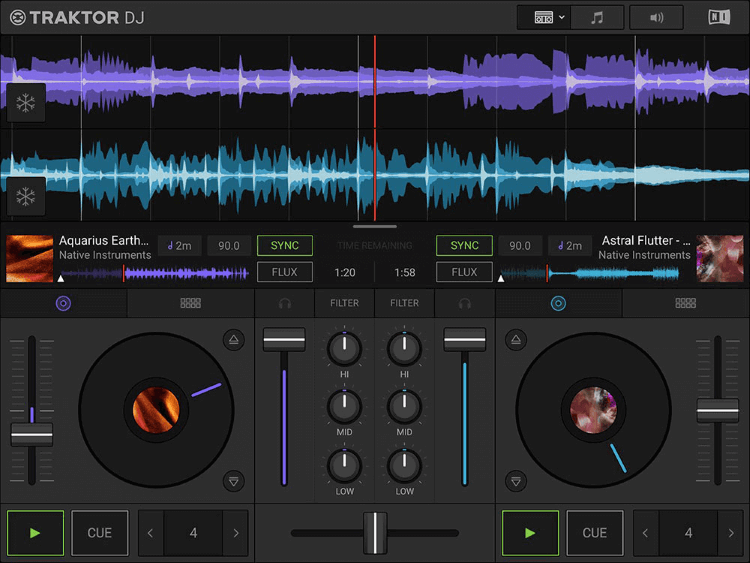Screen dimensions: 750x563
Task: Open the music browser note icon
Action: (x=597, y=18)
